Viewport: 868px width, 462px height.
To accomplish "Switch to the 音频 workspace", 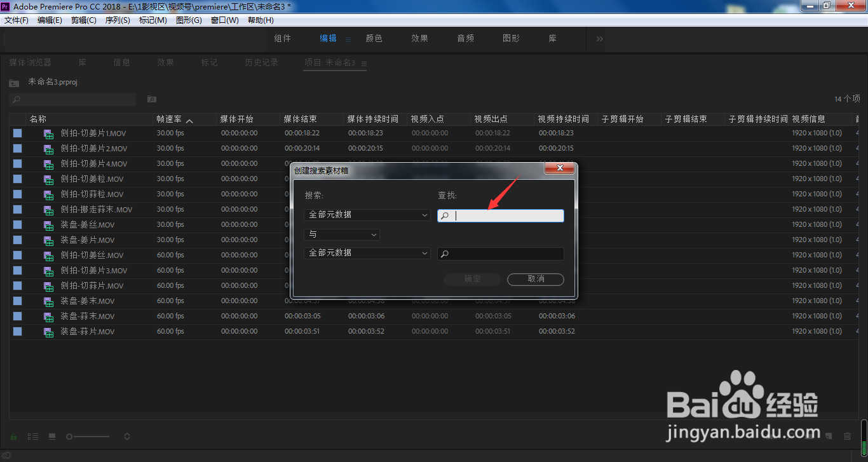I will [466, 39].
